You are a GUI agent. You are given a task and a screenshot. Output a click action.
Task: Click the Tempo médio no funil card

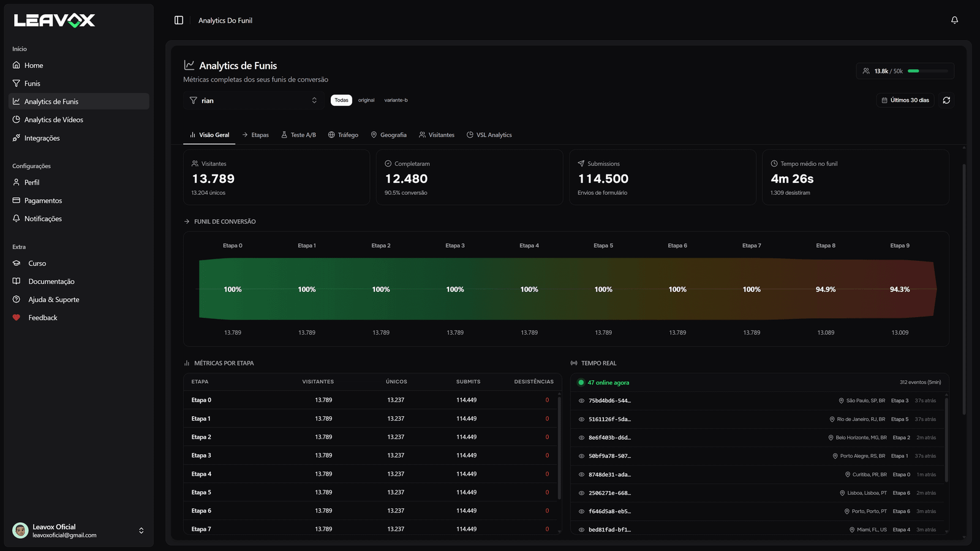pyautogui.click(x=856, y=178)
